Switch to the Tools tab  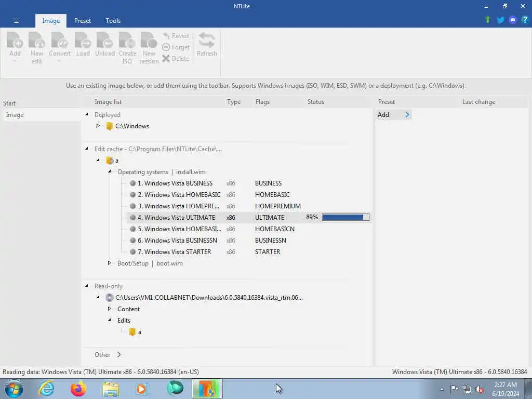[x=113, y=21]
